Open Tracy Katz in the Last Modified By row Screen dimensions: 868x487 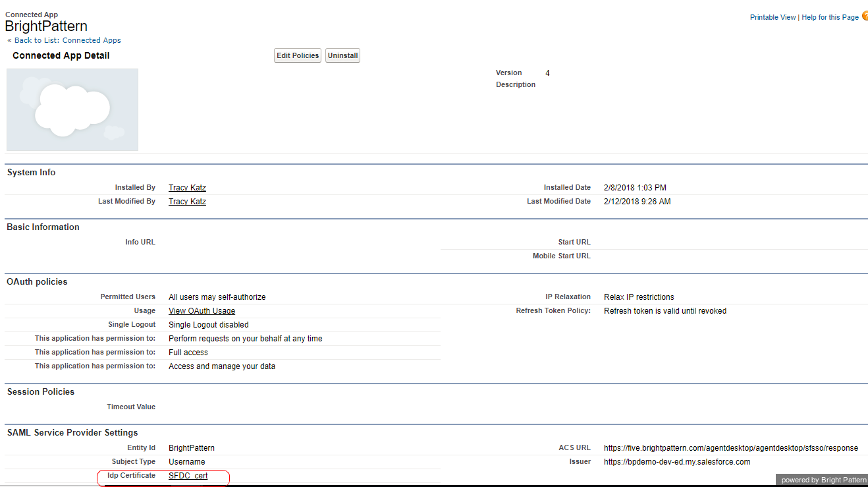tap(187, 202)
